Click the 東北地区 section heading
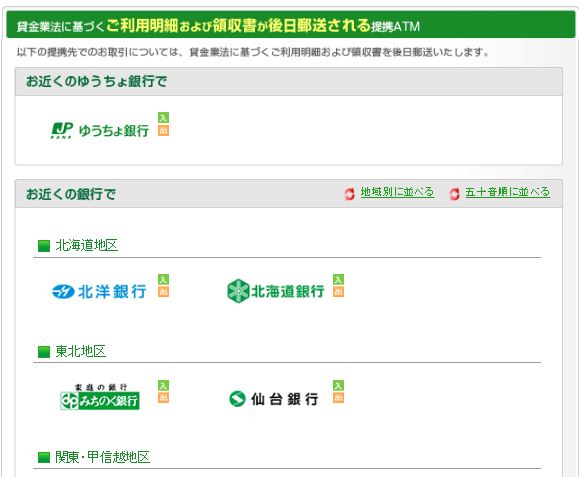 click(81, 351)
